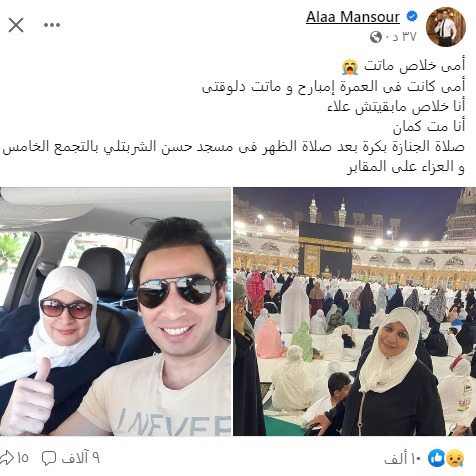
Task: Open the Alaa Mansour profile name link
Action: [x=353, y=17]
